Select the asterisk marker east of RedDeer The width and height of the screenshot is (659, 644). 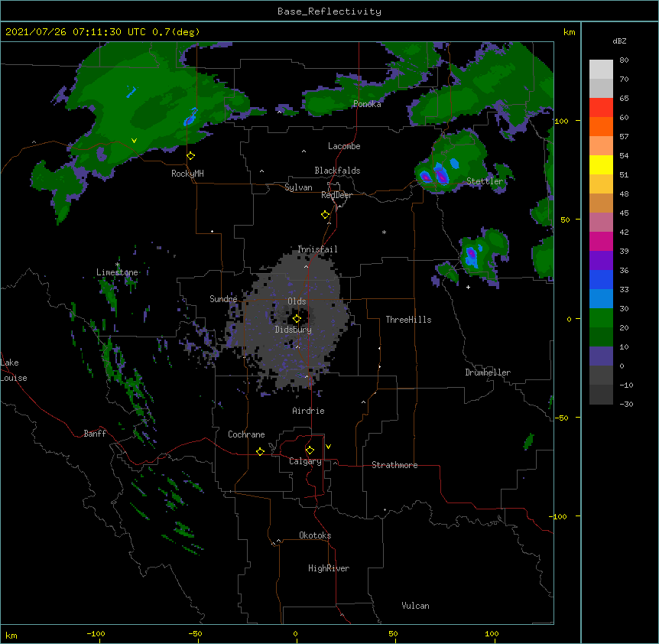[x=384, y=232]
